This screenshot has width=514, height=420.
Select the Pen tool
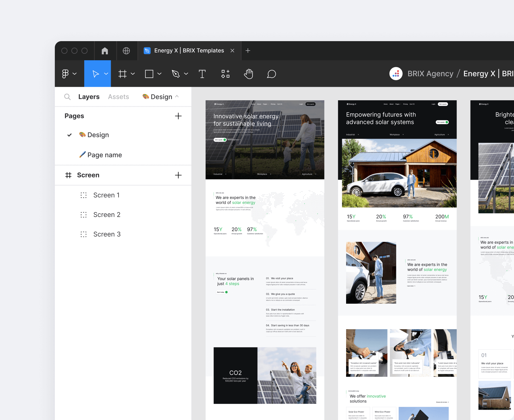coord(176,74)
